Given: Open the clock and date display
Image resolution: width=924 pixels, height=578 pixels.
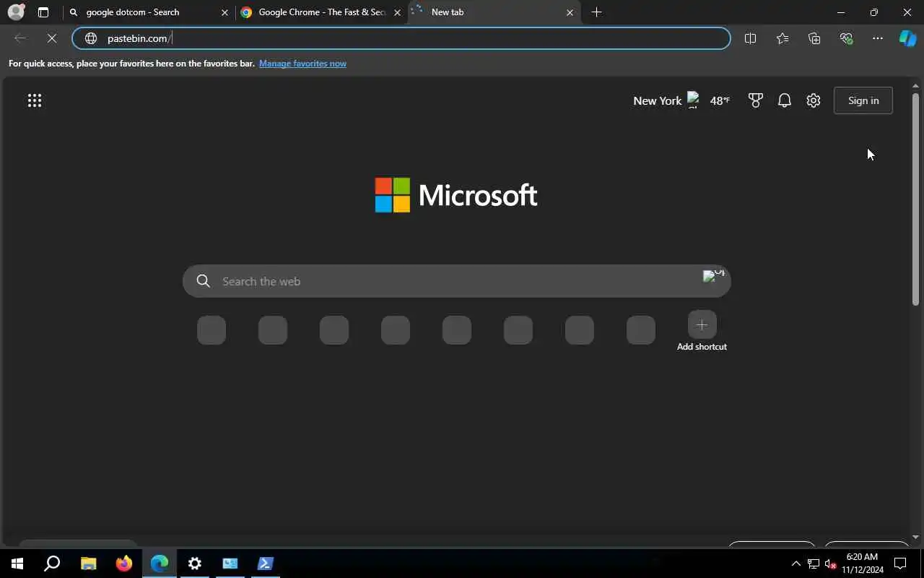Looking at the screenshot, I should coord(862,564).
